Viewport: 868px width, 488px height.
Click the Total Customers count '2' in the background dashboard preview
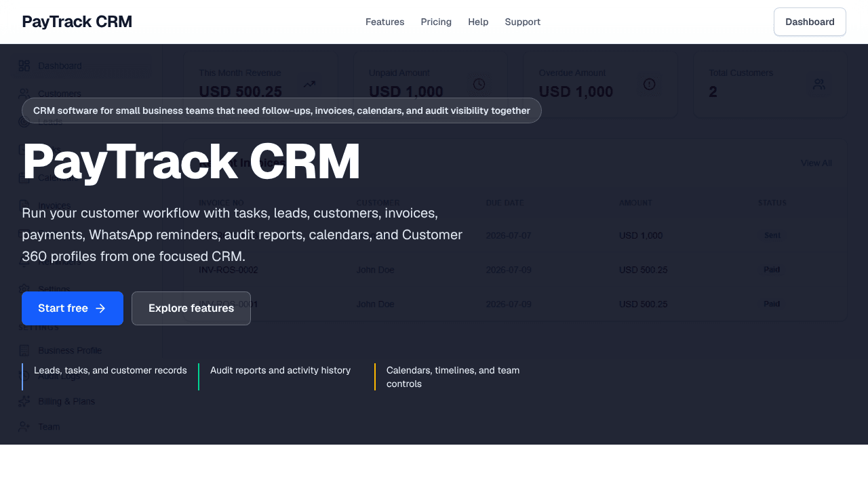pyautogui.click(x=713, y=91)
